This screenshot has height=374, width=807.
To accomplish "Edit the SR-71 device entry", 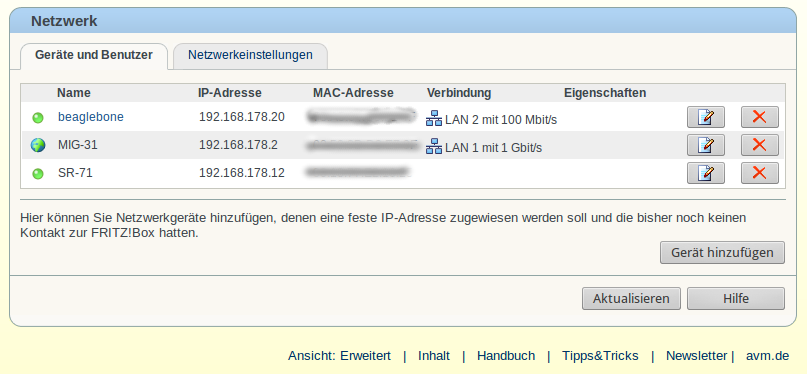I will (x=706, y=173).
